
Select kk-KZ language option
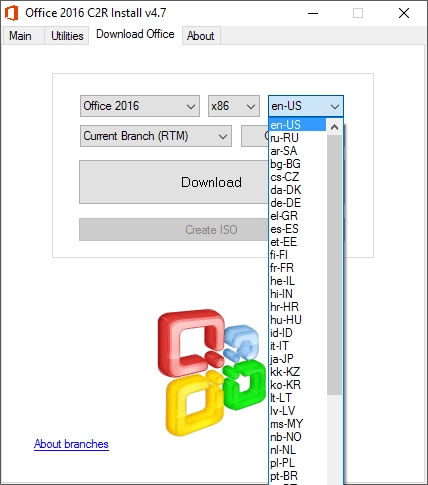[297, 372]
